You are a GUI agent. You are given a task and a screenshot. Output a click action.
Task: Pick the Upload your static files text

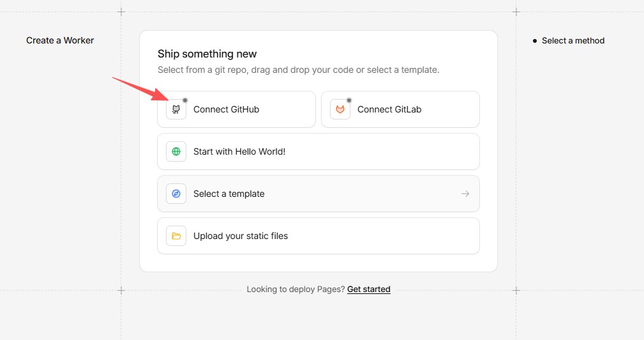click(241, 236)
